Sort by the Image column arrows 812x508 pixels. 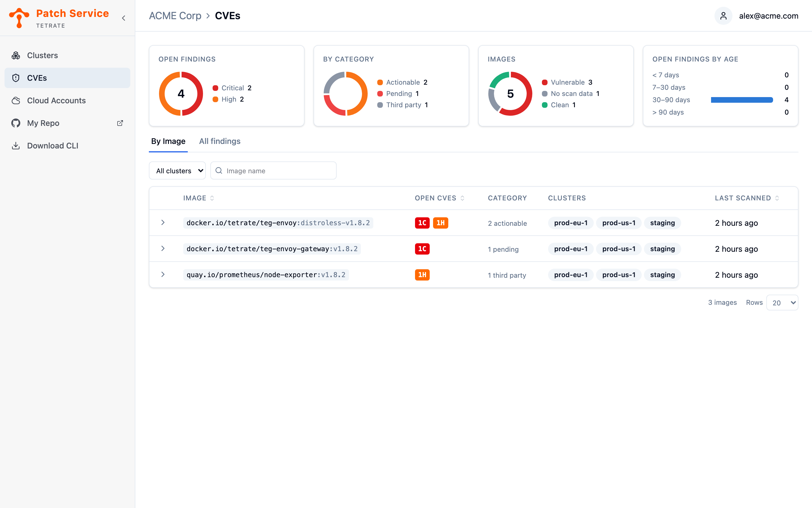point(212,198)
